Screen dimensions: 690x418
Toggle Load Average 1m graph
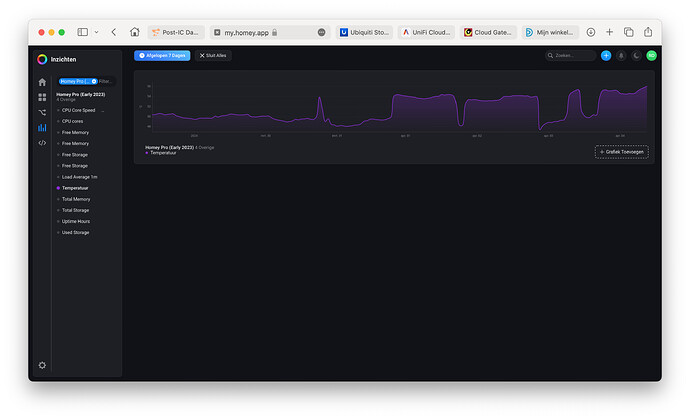click(79, 177)
